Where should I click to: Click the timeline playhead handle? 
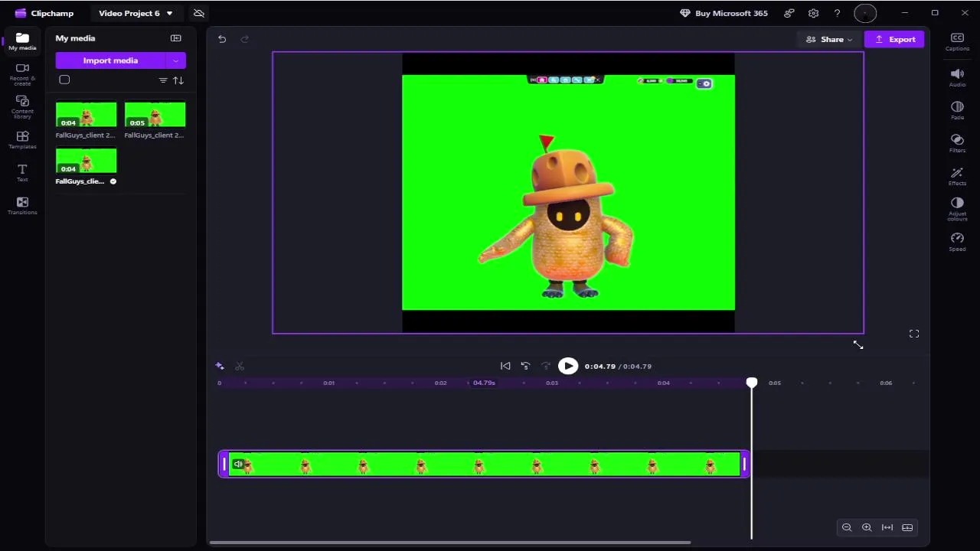pyautogui.click(x=752, y=383)
